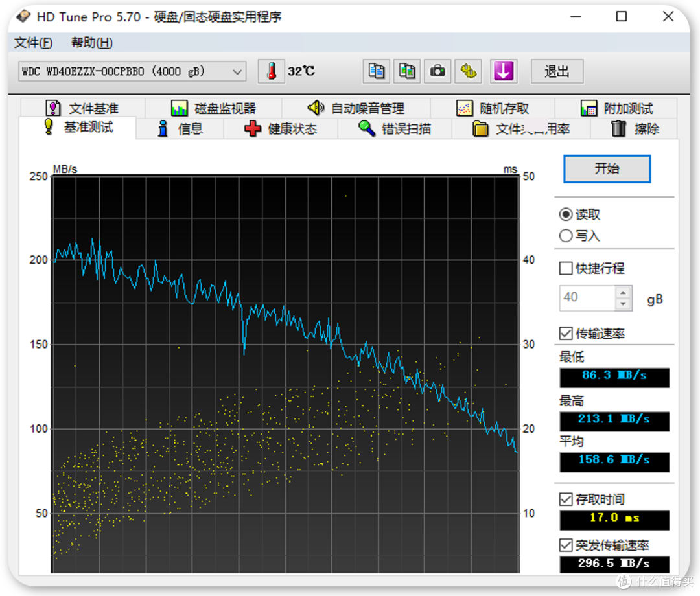This screenshot has height=596, width=700.
Task: Switch to the 磁盘监视器 tab
Action: click(x=213, y=108)
